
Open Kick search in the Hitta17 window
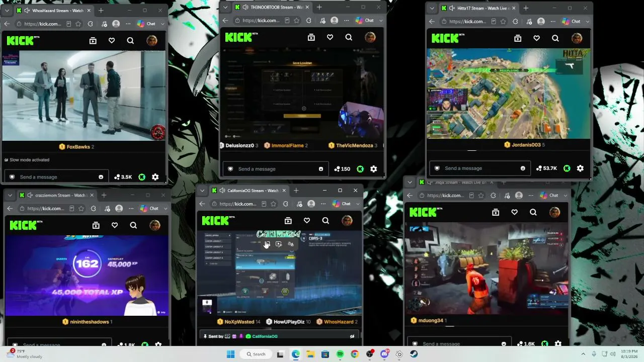click(x=555, y=38)
